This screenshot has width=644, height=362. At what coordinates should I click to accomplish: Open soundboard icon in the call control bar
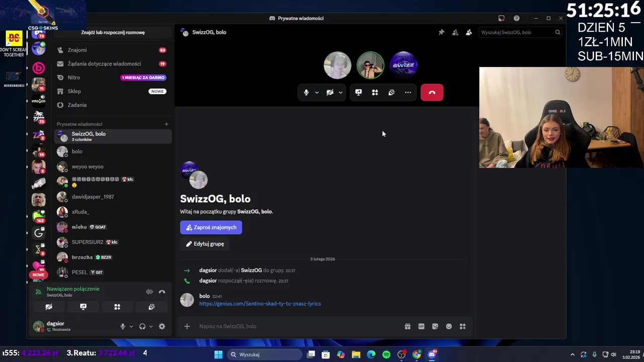(x=391, y=93)
